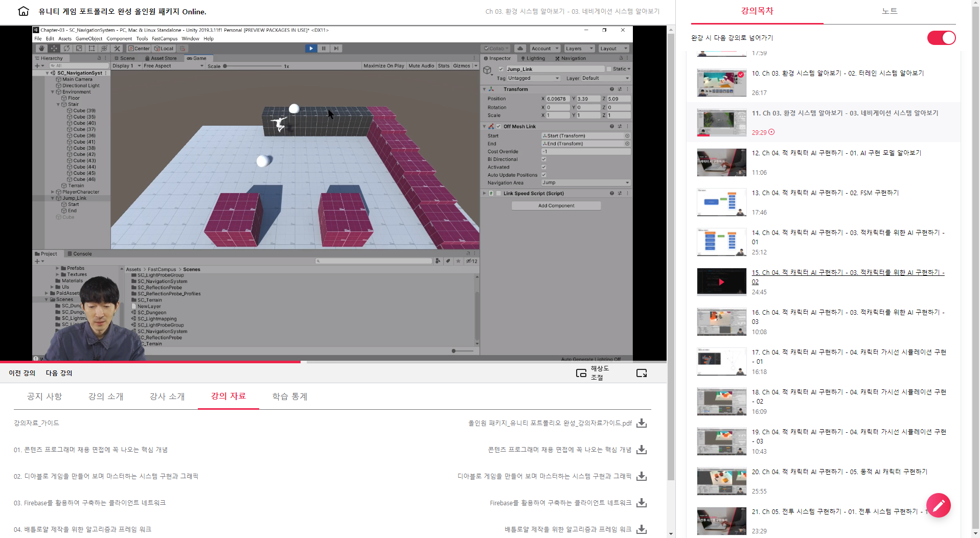Open the Account dropdown
Viewport: 980px width, 538px height.
pos(545,49)
